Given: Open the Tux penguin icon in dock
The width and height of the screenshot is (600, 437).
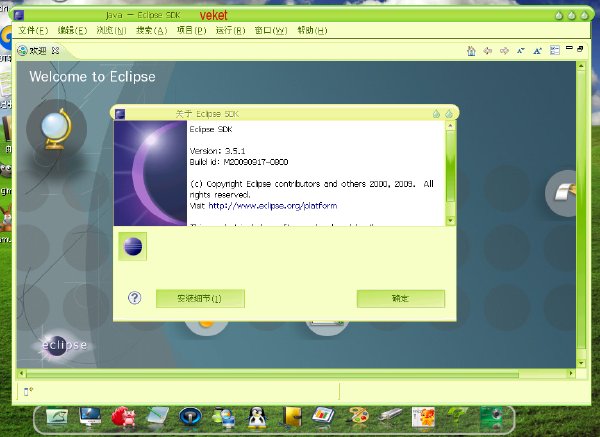Looking at the screenshot, I should [257, 417].
